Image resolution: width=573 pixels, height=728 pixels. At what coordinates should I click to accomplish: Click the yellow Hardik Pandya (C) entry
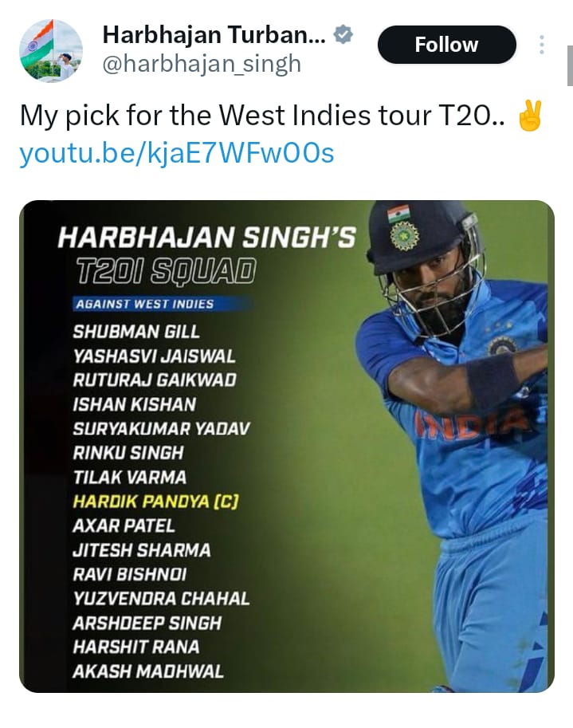pyautogui.click(x=155, y=502)
